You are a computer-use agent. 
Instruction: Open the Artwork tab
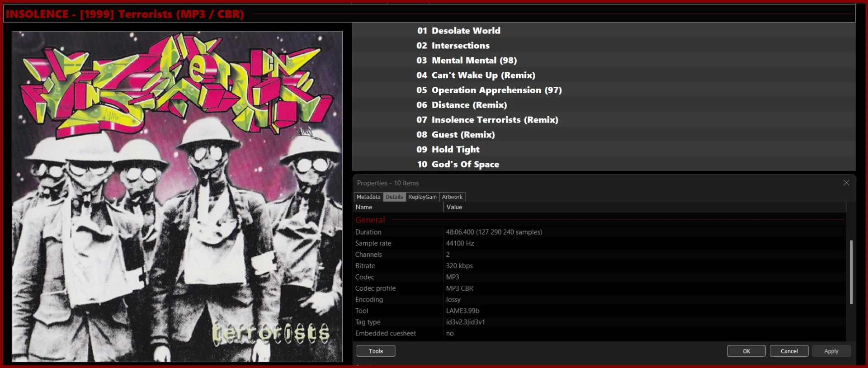452,197
